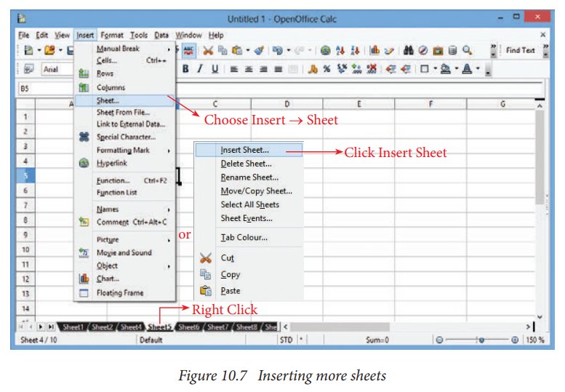Select the Format Paintbrush tool
Image resolution: width=565 pixels, height=392 pixels.
tap(259, 50)
